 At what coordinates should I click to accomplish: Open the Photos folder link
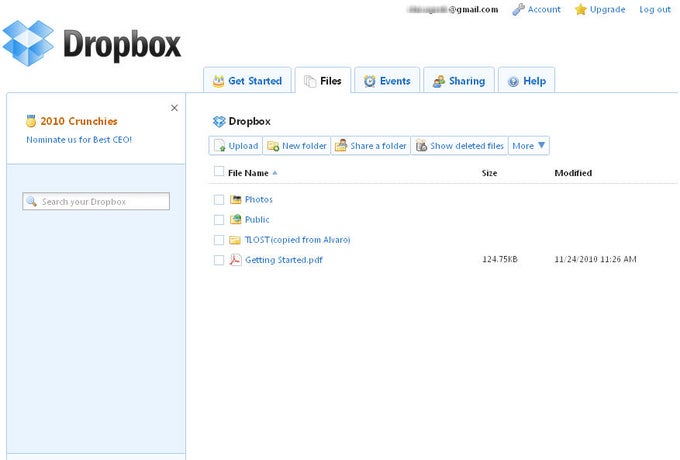click(258, 199)
